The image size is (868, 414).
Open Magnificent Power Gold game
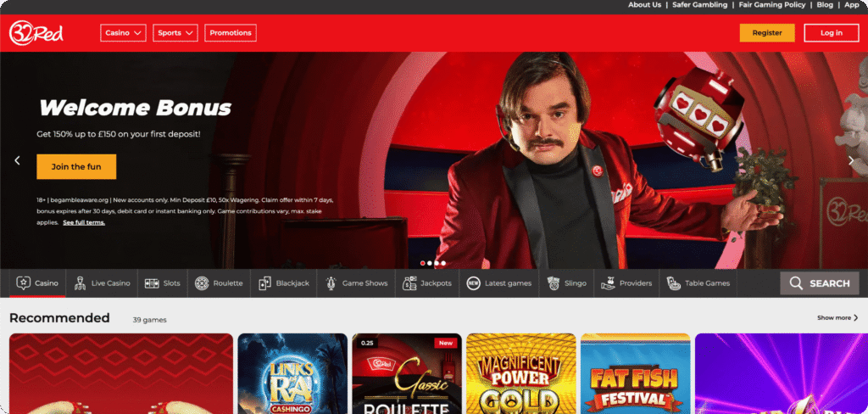click(521, 373)
